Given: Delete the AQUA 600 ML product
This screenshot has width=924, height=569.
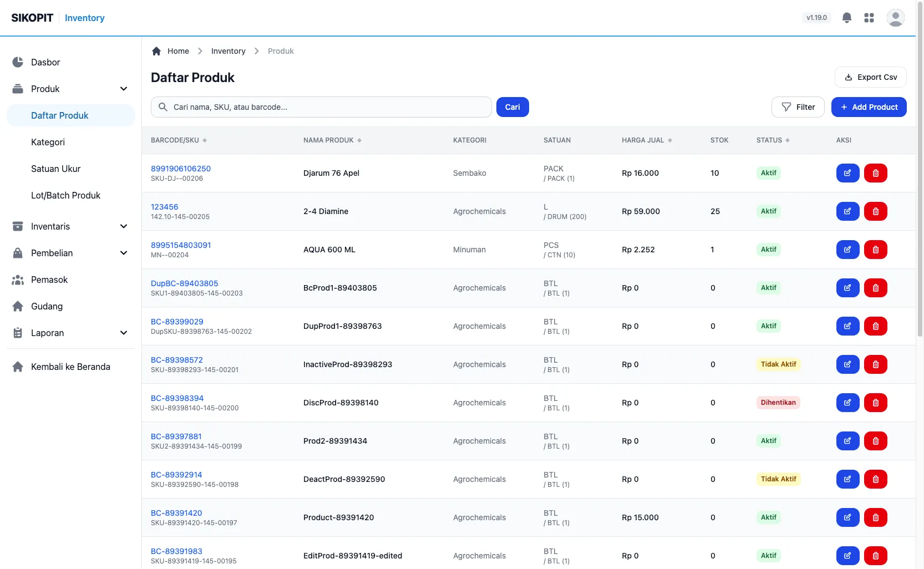Looking at the screenshot, I should [876, 250].
